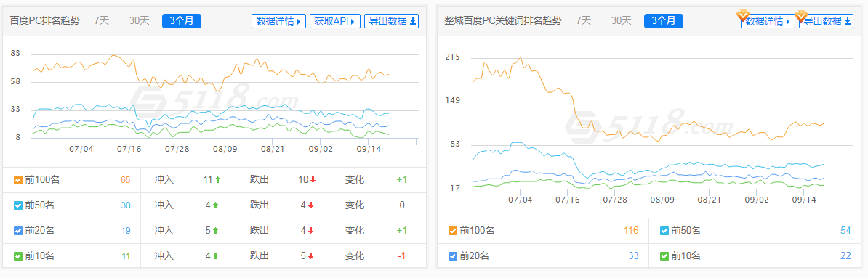Click red down arrow in 前100名 跌出 row
Viewport: 868px width, 278px height.
(x=312, y=179)
